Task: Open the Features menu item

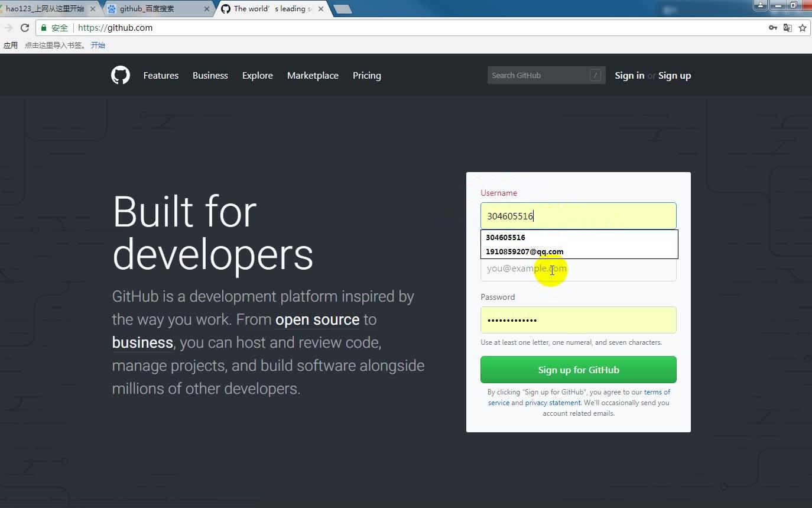Action: (x=161, y=75)
